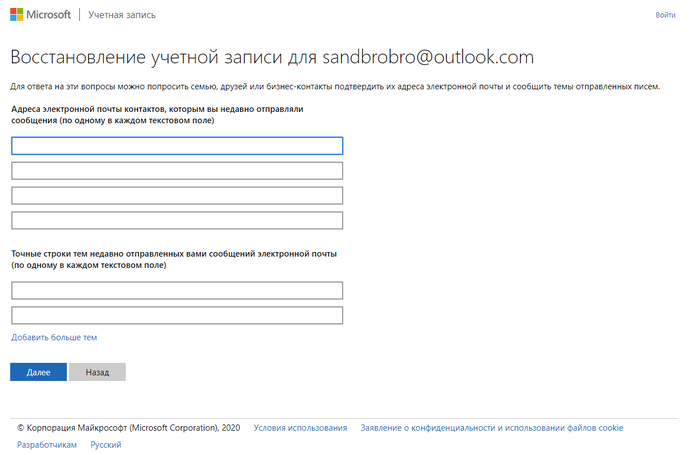Click the second contact email address field
Viewport: 700px width, 455px height.
pos(177,171)
